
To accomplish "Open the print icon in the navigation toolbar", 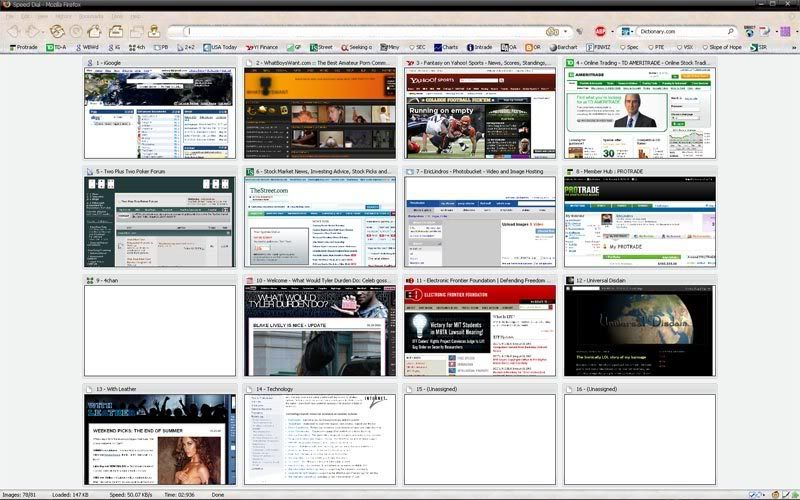I will click(117, 31).
